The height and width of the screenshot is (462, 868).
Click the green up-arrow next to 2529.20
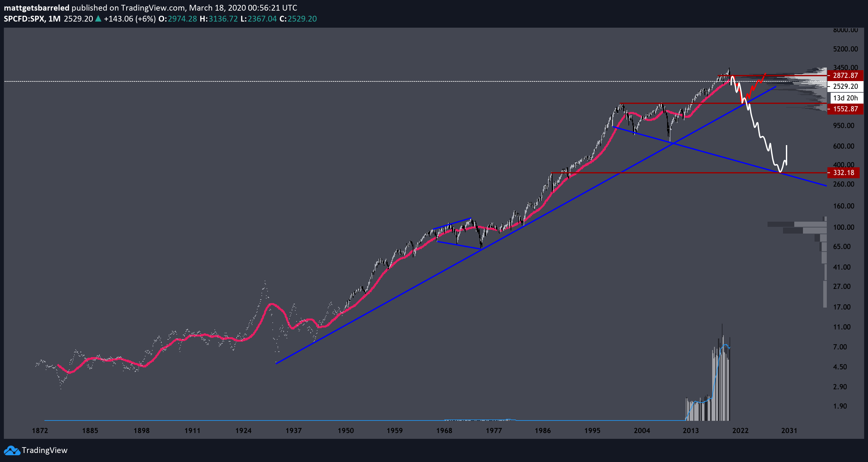98,19
